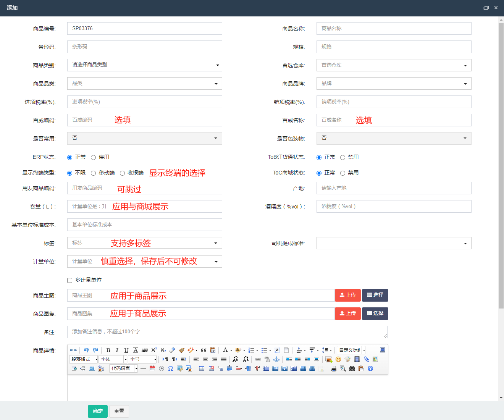Image resolution: width=504 pixels, height=420 pixels.
Task: Select 移动端 for 显示终端类型
Action: pyautogui.click(x=93, y=173)
